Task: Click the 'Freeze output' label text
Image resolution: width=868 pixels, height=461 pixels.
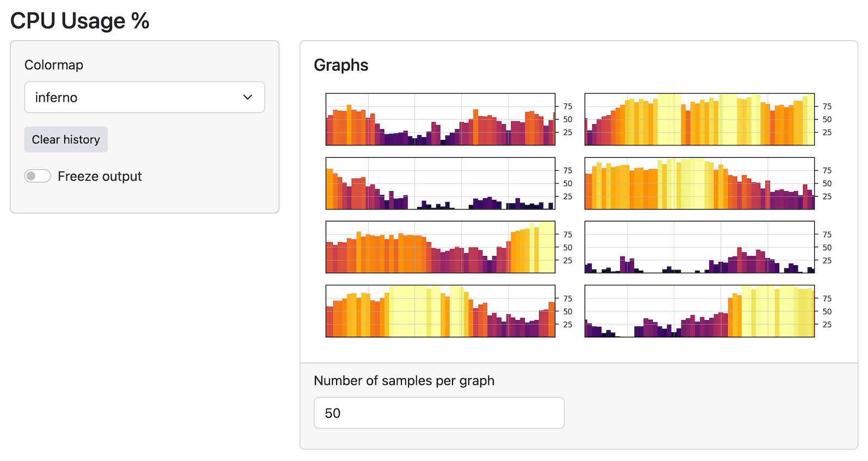Action: 100,176
